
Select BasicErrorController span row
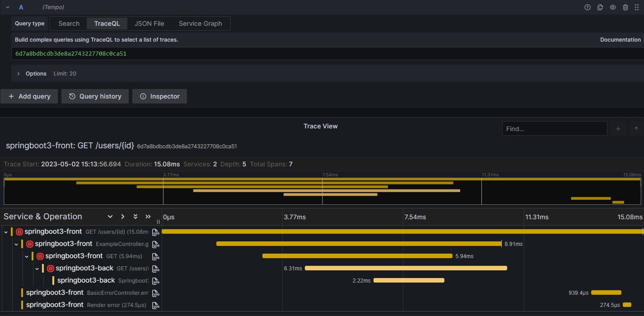[x=86, y=292]
